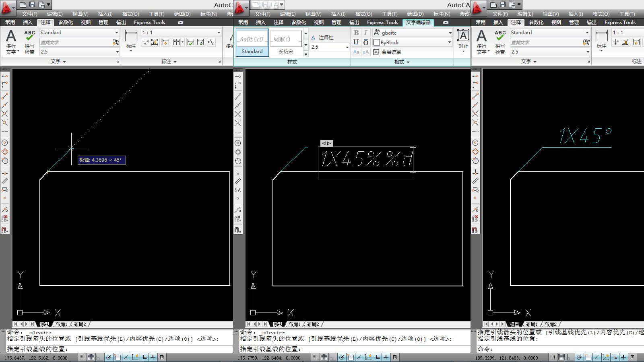Open the gbeitc font dropdown

point(450,33)
